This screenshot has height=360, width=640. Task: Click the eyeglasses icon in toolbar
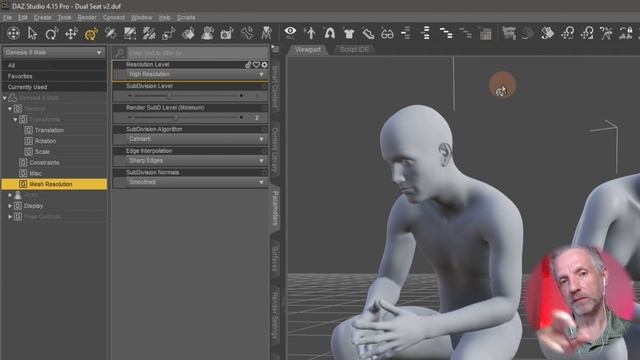387,33
